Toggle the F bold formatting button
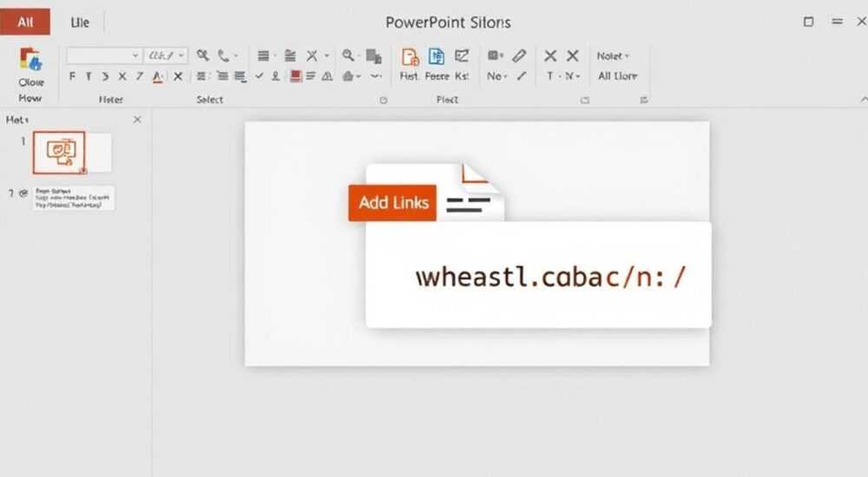The height and width of the screenshot is (477, 868). point(72,76)
